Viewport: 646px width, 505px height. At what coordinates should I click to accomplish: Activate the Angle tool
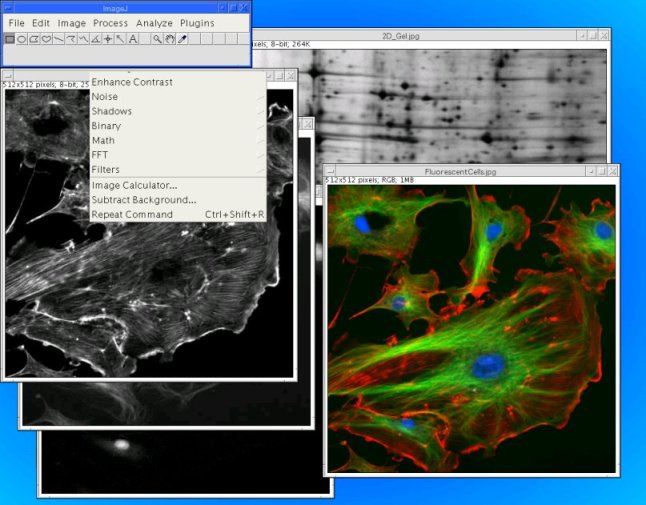click(x=96, y=39)
